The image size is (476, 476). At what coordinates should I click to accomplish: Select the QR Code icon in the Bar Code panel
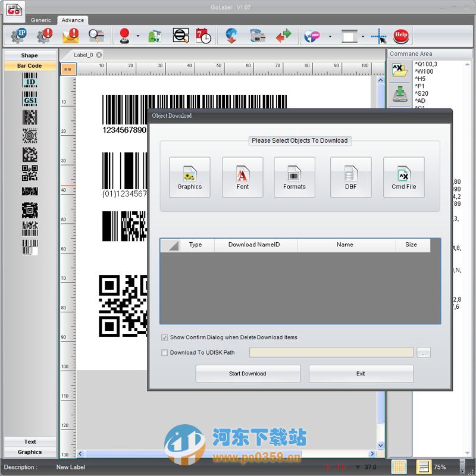tap(30, 173)
